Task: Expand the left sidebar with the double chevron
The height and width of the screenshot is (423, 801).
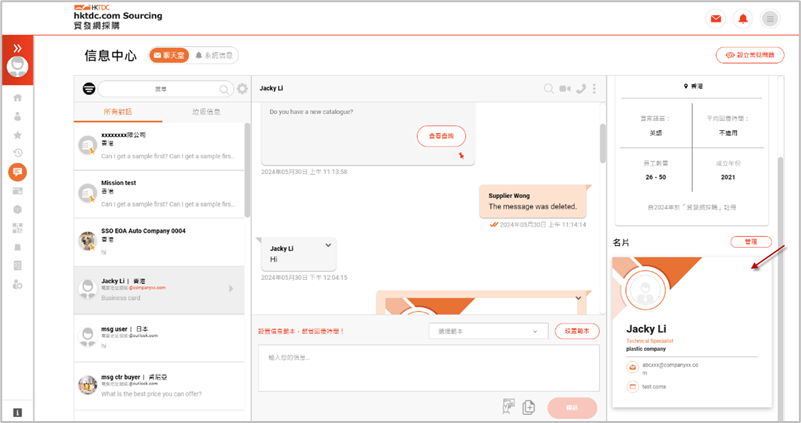Action: (17, 48)
